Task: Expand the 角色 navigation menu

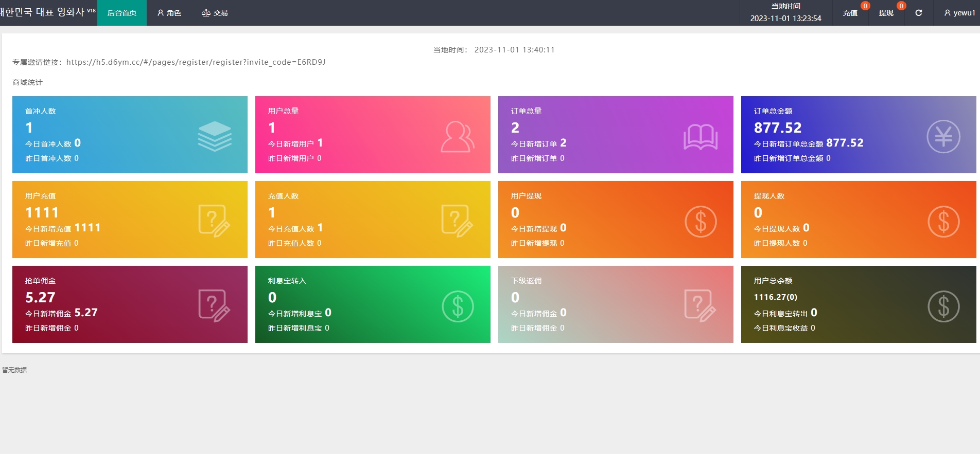Action: [x=169, y=13]
